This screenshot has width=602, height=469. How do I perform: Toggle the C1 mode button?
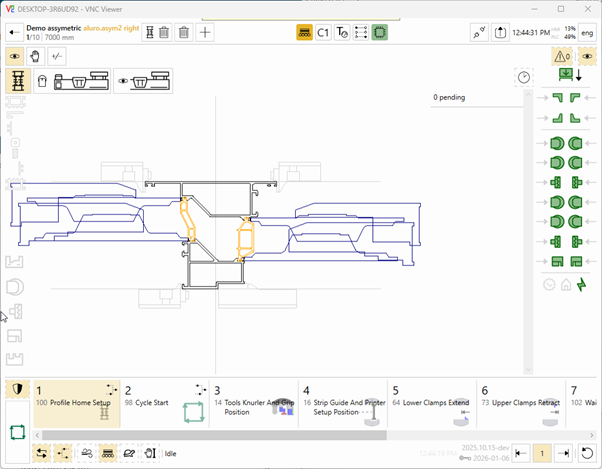tap(323, 32)
